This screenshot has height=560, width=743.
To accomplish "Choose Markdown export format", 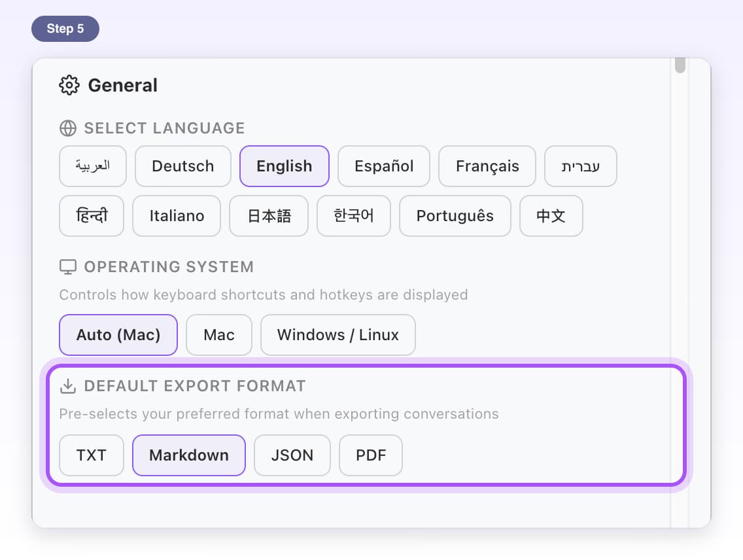I will point(188,455).
